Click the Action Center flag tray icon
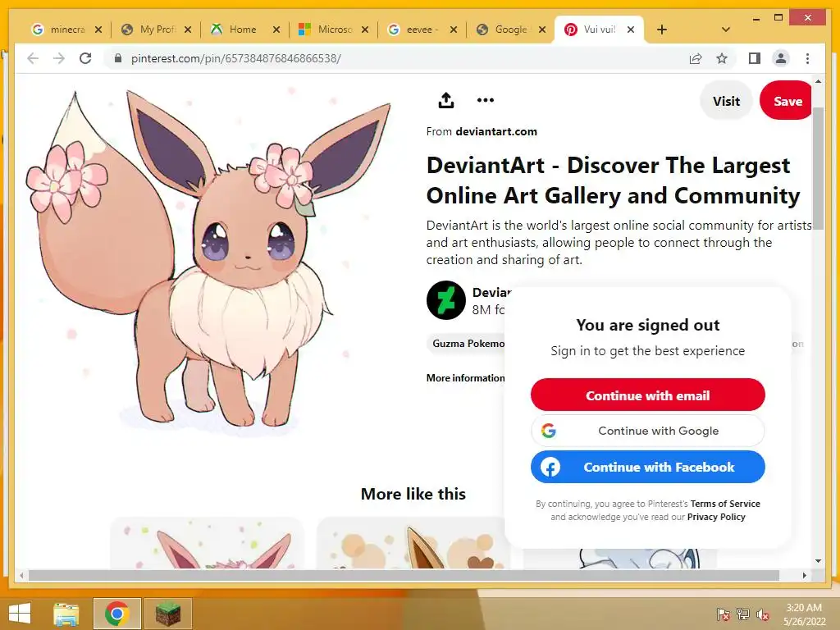Viewport: 840px width, 630px height. [723, 614]
